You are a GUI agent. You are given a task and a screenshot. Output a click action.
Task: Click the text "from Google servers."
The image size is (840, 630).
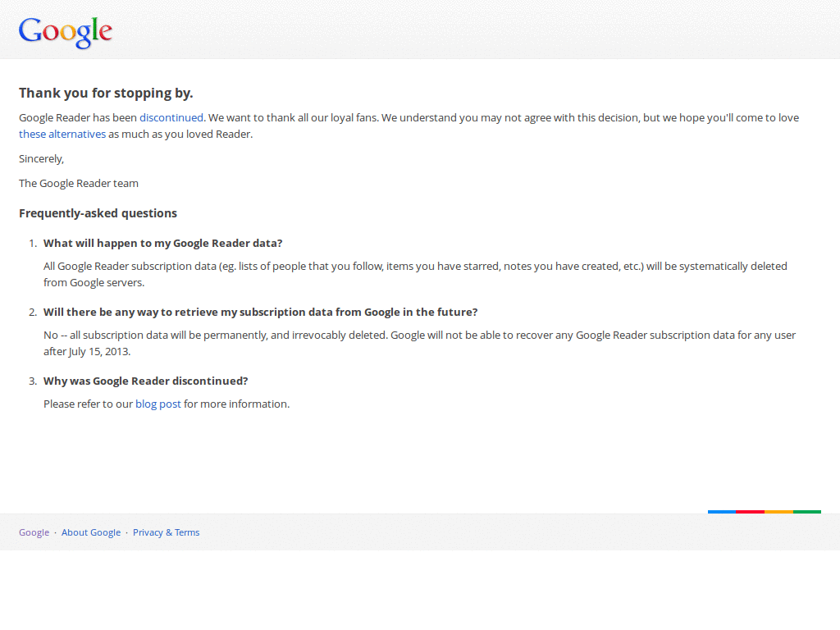pos(94,282)
